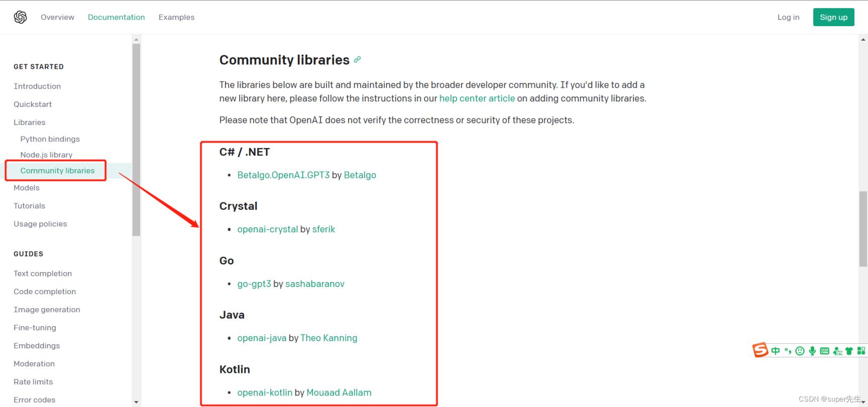The image size is (868, 407).
Task: Open Node.js library in sidebar
Action: point(46,155)
